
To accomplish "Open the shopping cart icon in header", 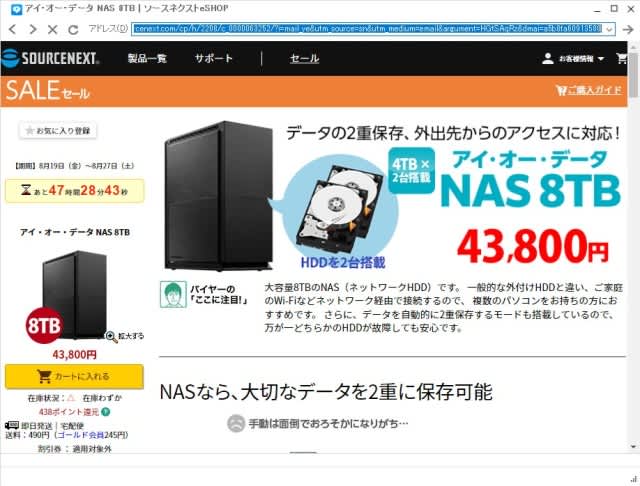I will tap(622, 59).
